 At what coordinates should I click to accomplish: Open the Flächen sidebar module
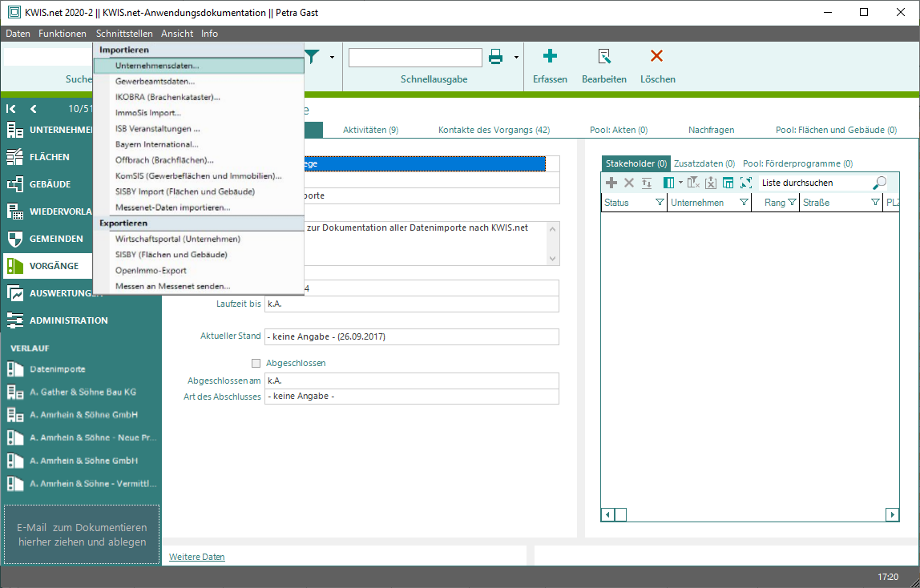[47, 156]
